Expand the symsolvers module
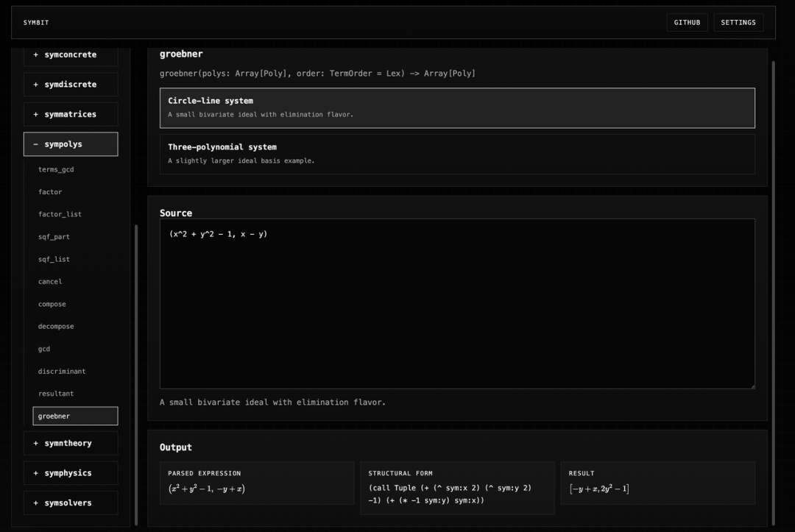This screenshot has width=795, height=532. tap(71, 503)
